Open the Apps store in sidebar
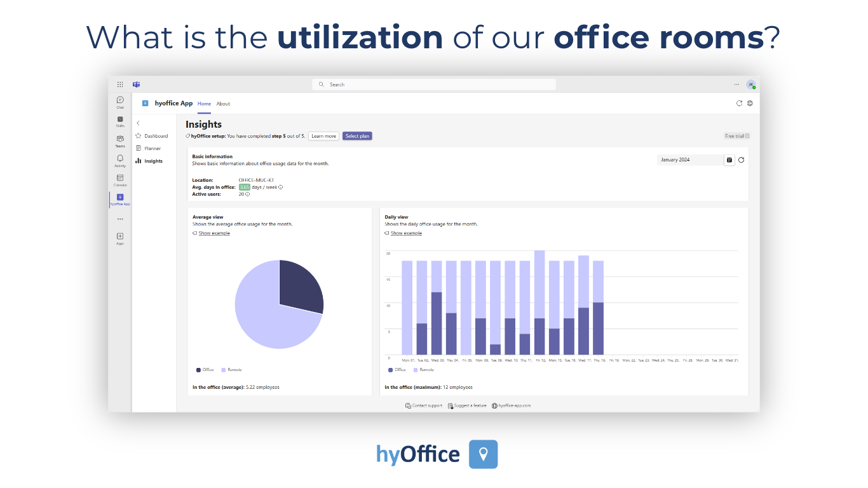This screenshot has height=488, width=868. 120,238
